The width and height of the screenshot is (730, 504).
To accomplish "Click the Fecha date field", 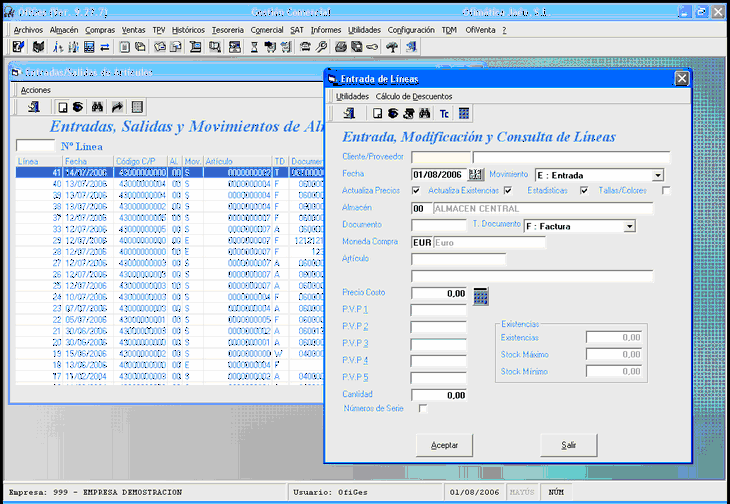I will click(x=439, y=175).
